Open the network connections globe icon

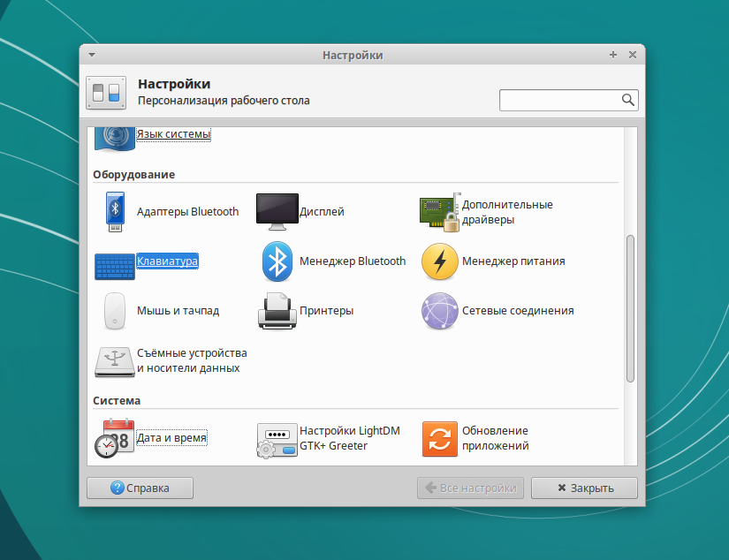tap(440, 311)
